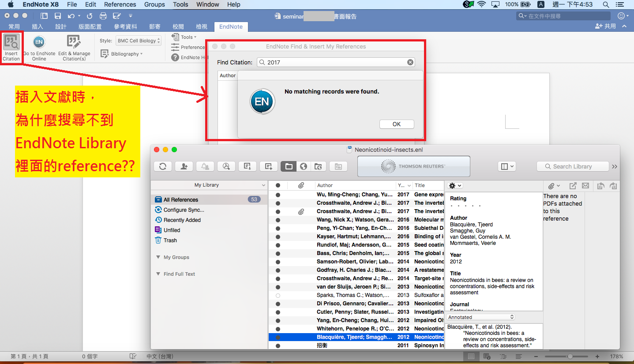Click the Undo arrow in Word toolbar
This screenshot has width=634, height=364.
click(71, 16)
